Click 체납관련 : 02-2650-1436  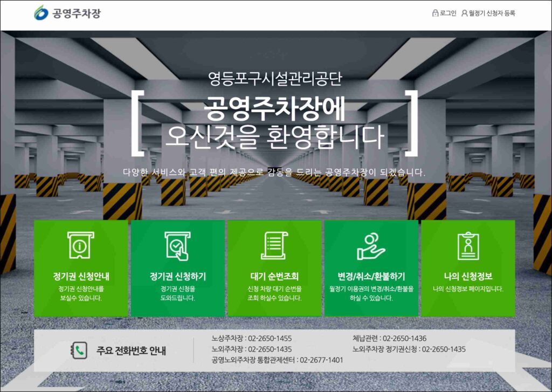389,339
